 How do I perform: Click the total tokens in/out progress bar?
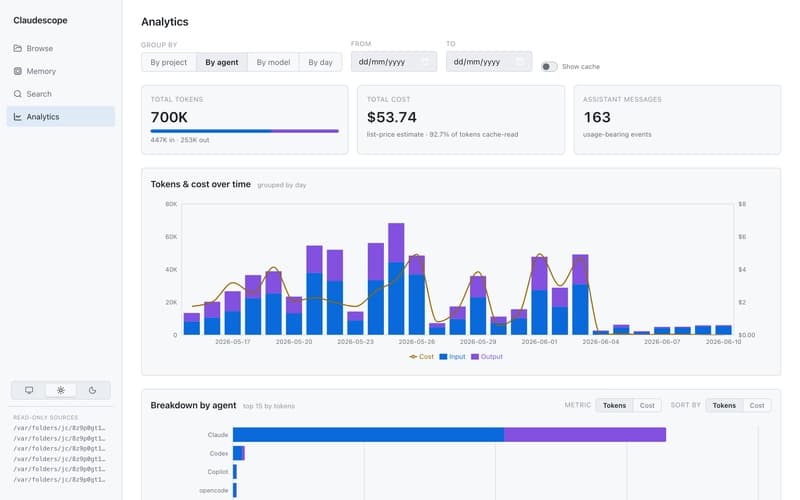coord(244,131)
